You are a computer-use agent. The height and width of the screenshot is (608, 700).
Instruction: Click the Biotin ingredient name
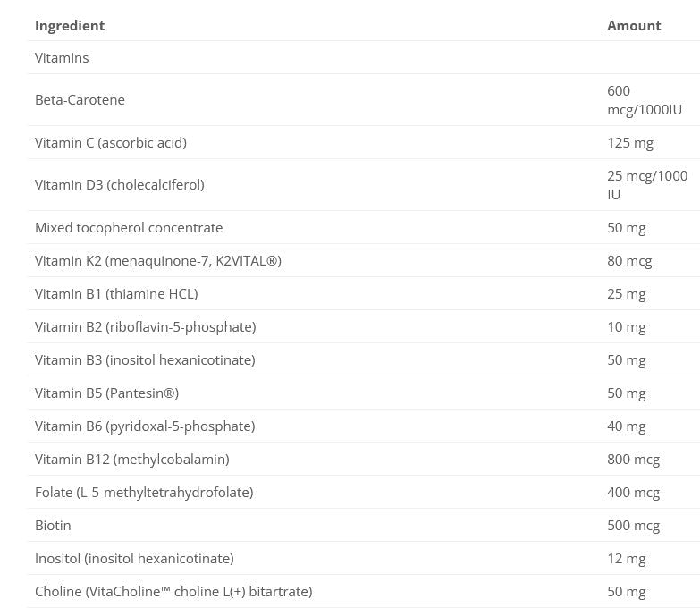(x=53, y=526)
